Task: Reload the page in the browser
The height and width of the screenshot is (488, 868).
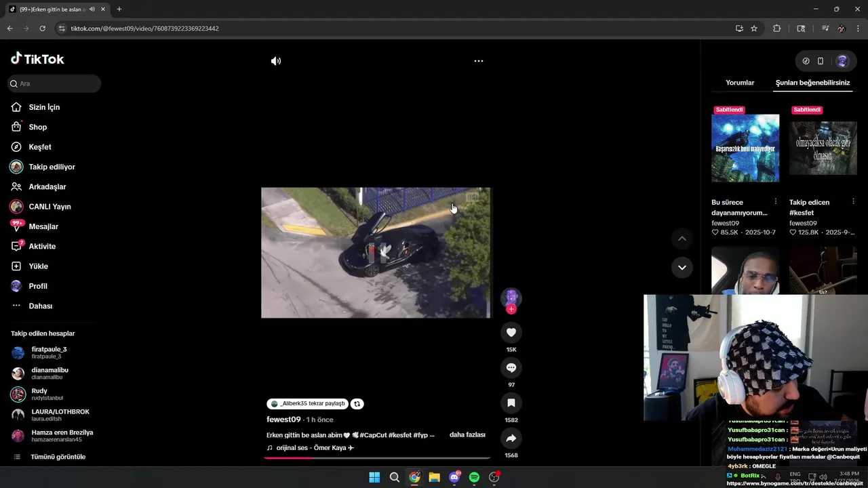Action: [x=42, y=28]
